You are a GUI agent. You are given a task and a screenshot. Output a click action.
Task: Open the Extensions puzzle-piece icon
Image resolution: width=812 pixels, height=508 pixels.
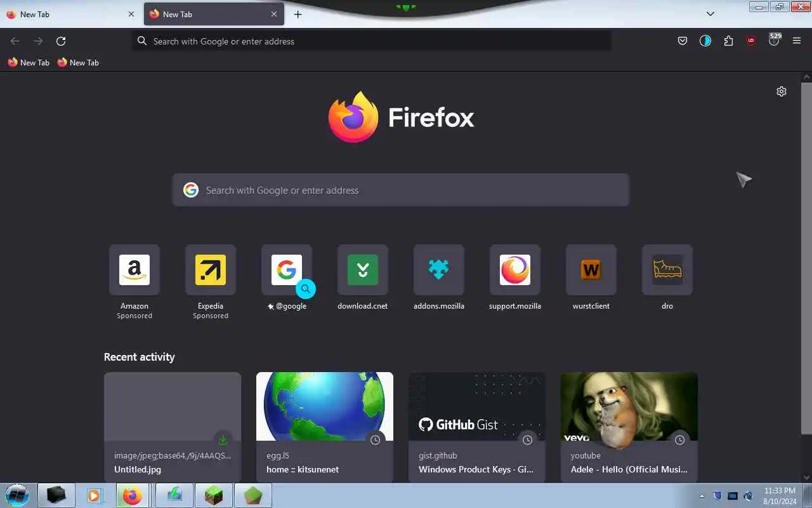[x=728, y=41]
